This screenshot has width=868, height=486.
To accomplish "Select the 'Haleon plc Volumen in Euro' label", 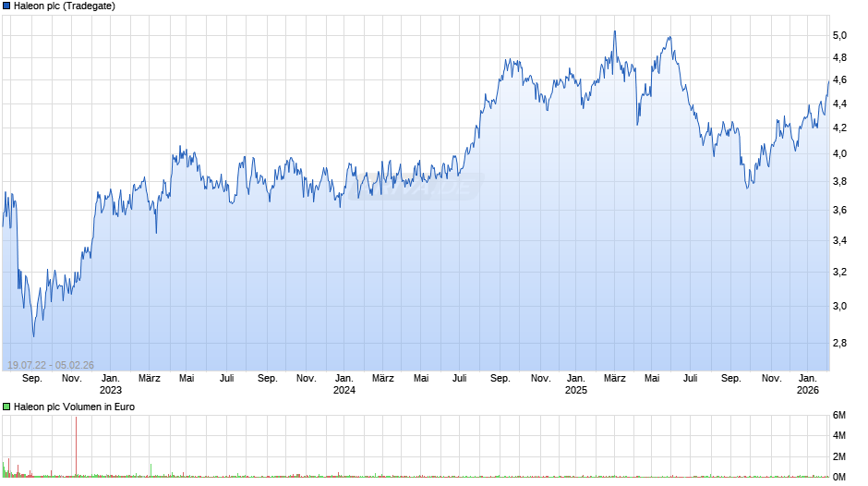I will [x=74, y=407].
